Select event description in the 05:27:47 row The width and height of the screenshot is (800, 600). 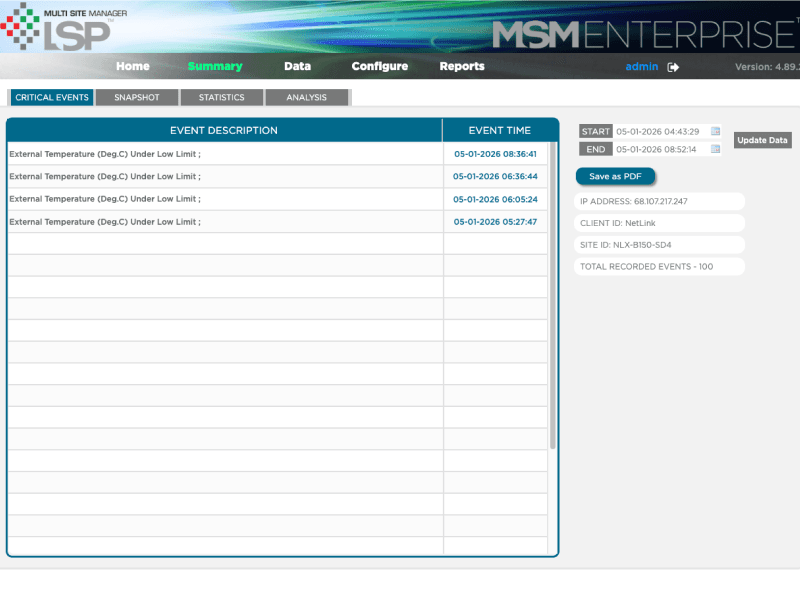[x=105, y=222]
